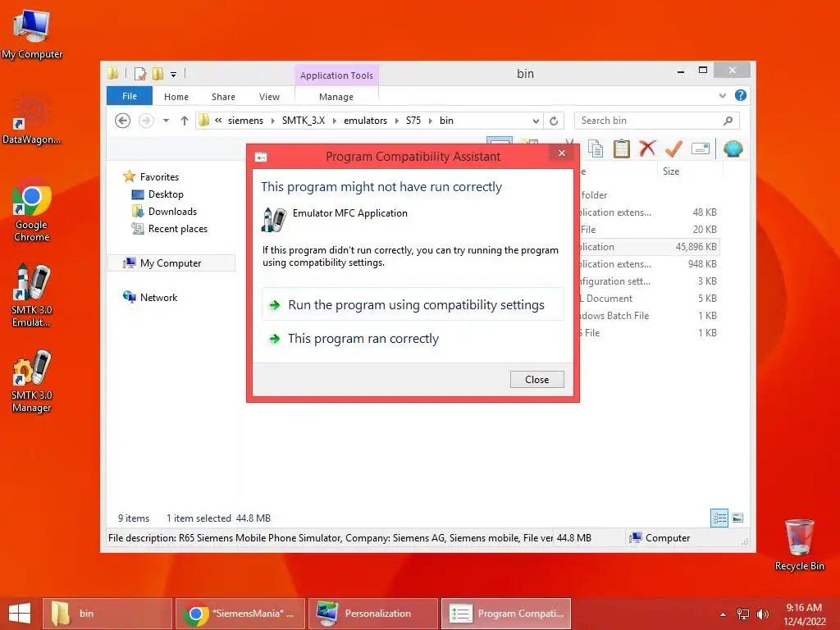Viewport: 840px width, 630px height.
Task: Select Network in navigation pane
Action: coord(158,297)
